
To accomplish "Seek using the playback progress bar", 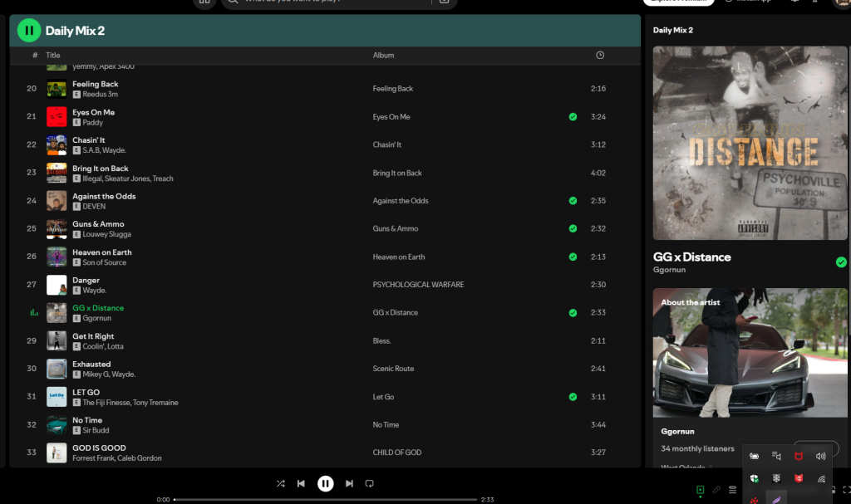I will tap(326, 499).
